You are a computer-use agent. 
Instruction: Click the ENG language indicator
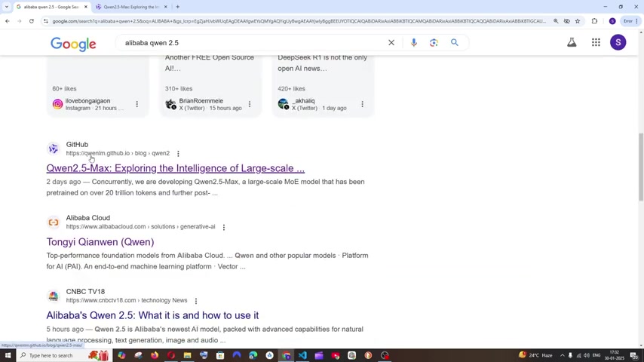coord(596,355)
